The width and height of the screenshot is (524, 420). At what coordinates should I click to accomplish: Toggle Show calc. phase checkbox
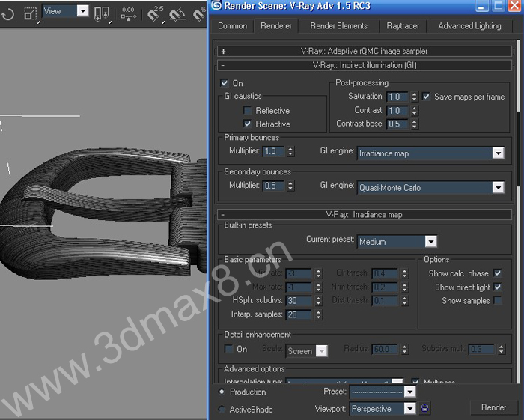498,273
